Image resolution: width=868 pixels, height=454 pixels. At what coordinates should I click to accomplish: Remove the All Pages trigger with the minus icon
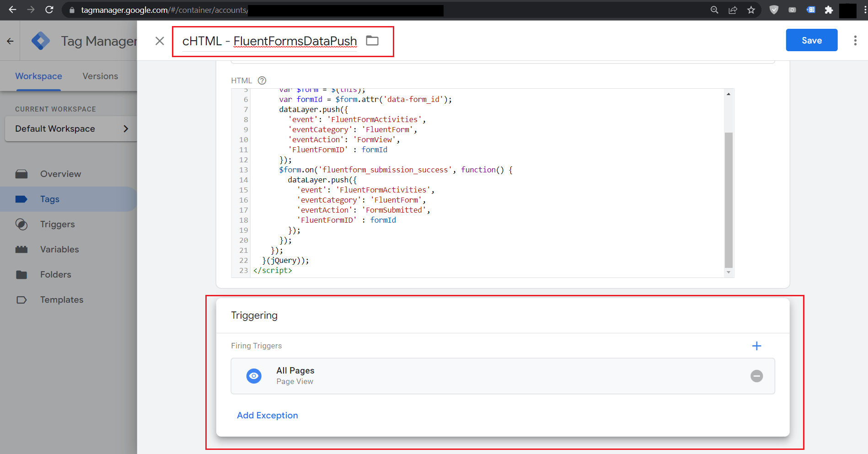(756, 376)
